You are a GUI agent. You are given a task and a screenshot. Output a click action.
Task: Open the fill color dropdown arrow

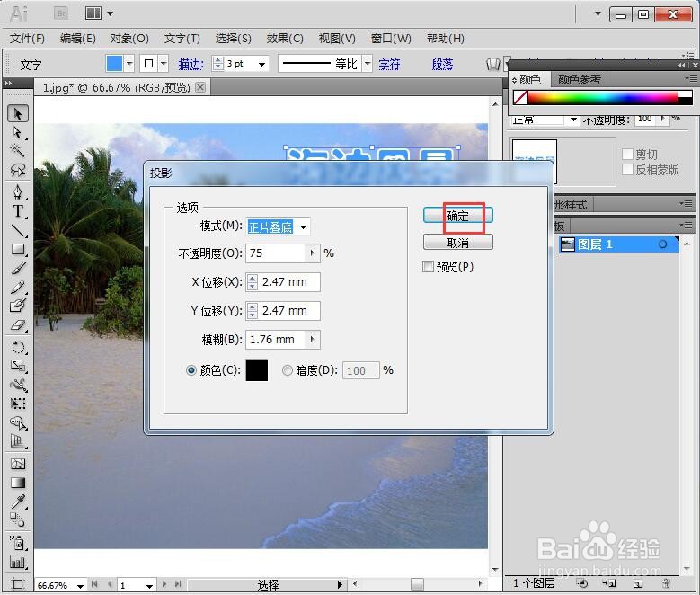(x=129, y=64)
